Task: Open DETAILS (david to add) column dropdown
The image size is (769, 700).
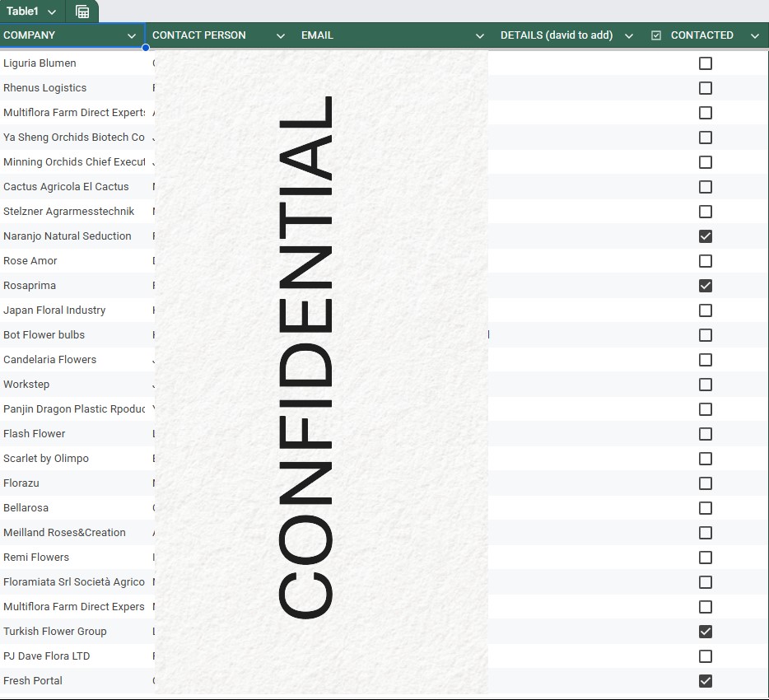Action: pos(629,35)
